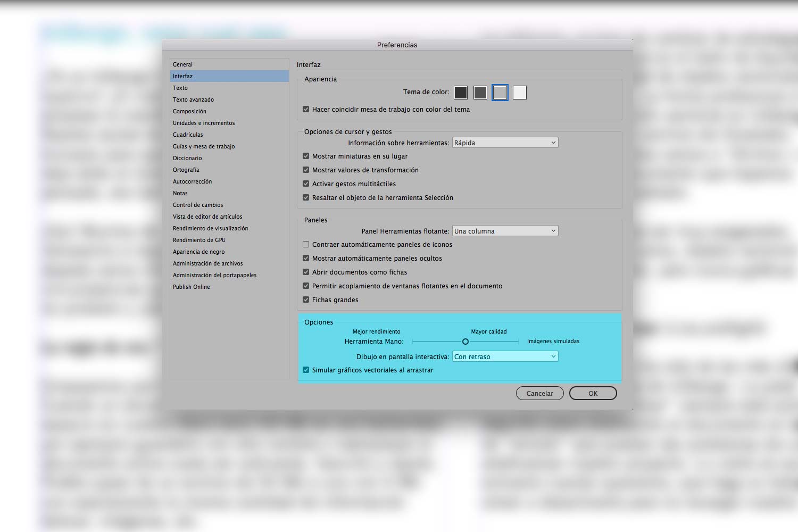Click the Herramienta Mano slider handle
This screenshot has width=798, height=532.
point(465,342)
